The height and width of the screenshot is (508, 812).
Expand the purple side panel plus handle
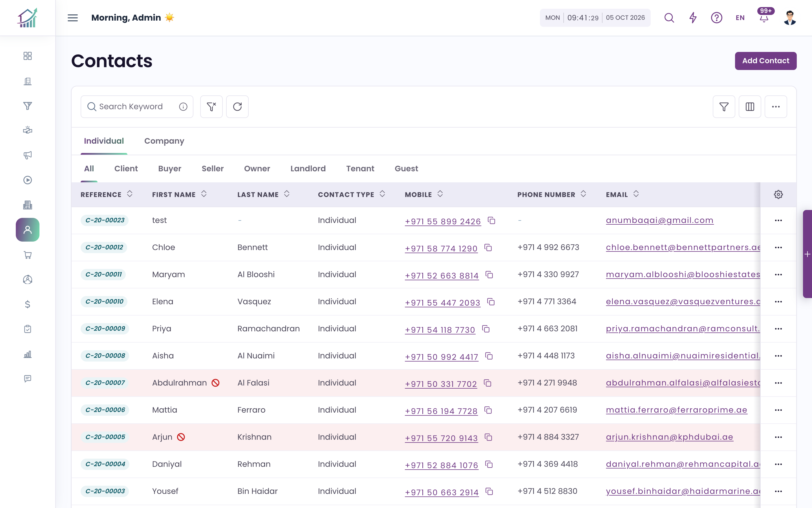tap(807, 254)
